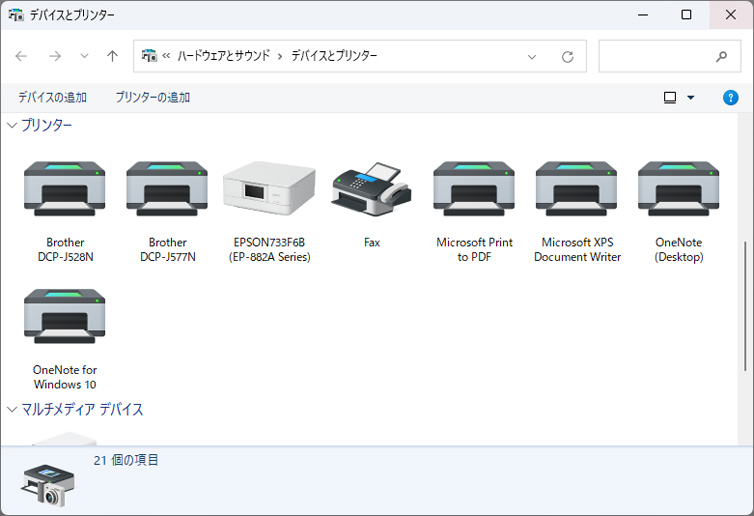Image resolution: width=754 pixels, height=516 pixels.
Task: Collapse the マルチメディア デバイス group
Action: coord(12,409)
